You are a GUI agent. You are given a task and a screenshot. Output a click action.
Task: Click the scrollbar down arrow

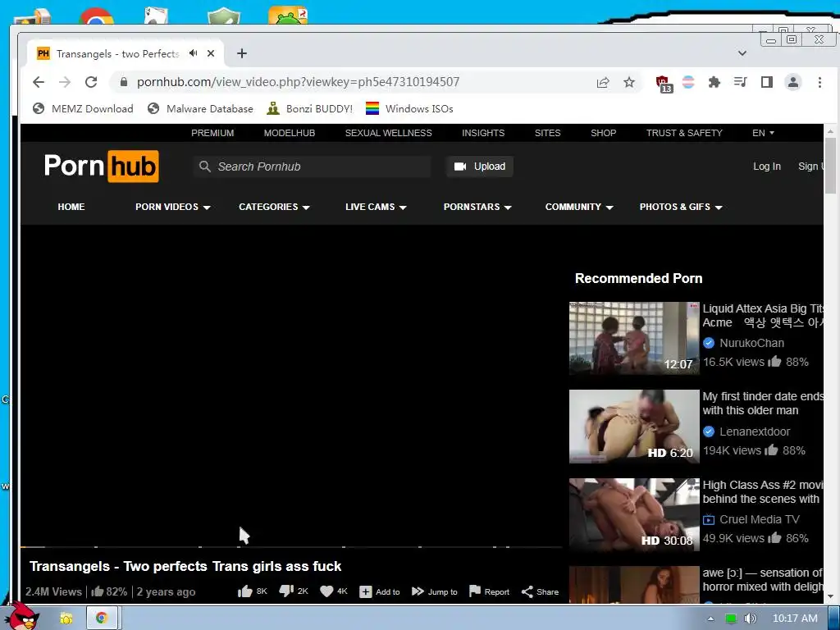(830, 596)
